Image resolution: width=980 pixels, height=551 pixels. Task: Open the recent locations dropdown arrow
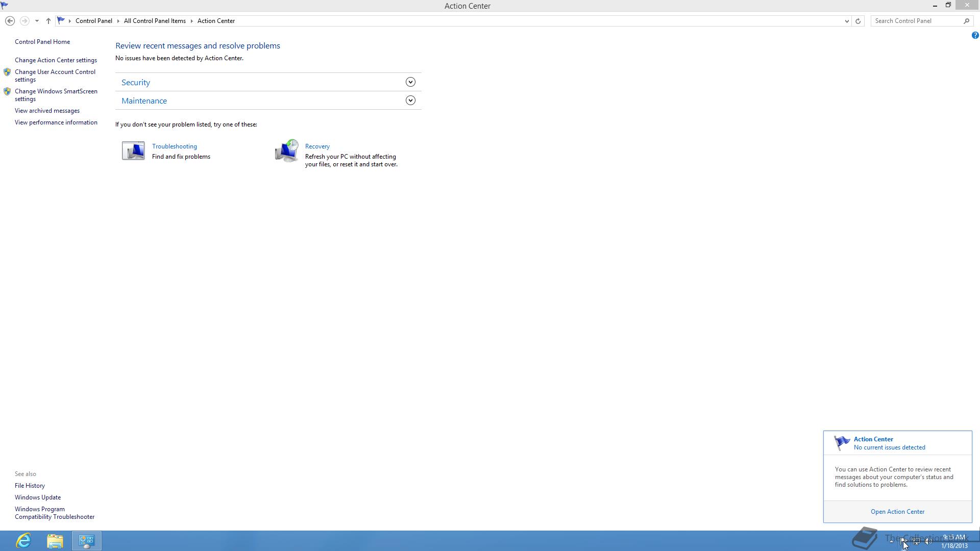37,21
